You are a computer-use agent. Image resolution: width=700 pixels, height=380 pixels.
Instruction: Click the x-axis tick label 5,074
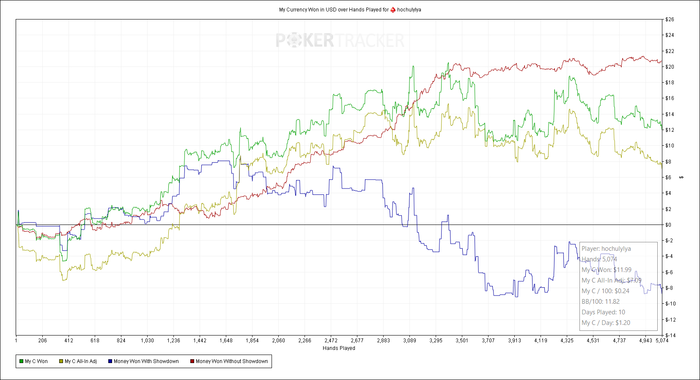pyautogui.click(x=662, y=340)
